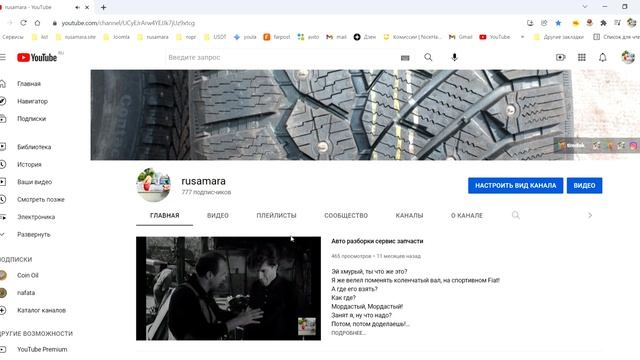
Task: Open the on-screen keyboard in search box
Action: (x=405, y=58)
